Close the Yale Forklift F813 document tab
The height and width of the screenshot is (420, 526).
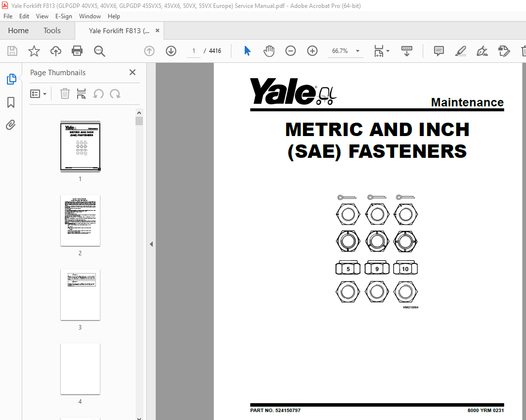pos(157,31)
